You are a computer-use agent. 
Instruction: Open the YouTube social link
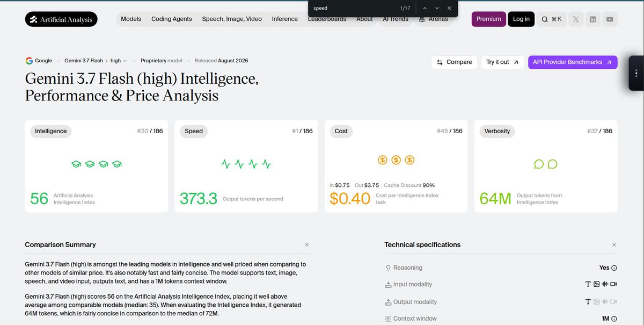610,19
